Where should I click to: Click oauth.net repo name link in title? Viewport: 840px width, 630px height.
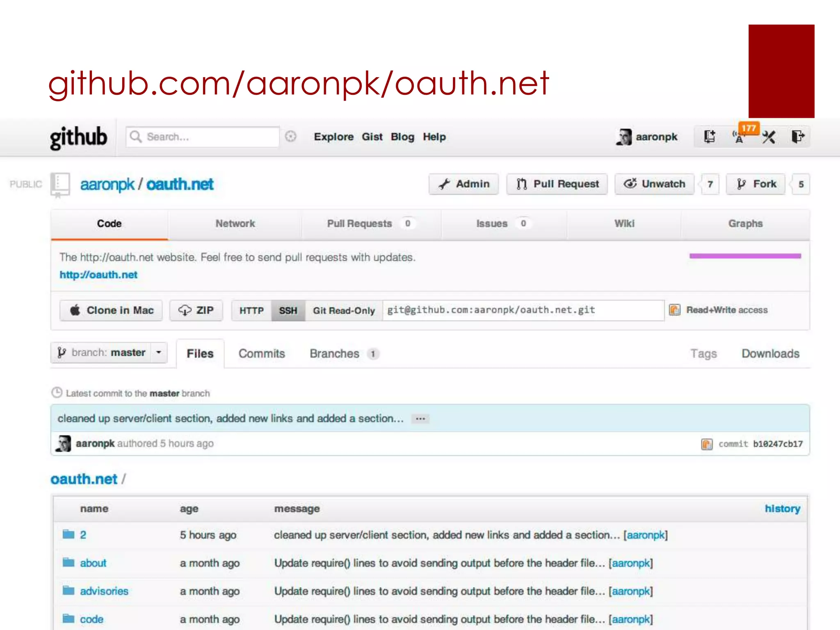180,185
